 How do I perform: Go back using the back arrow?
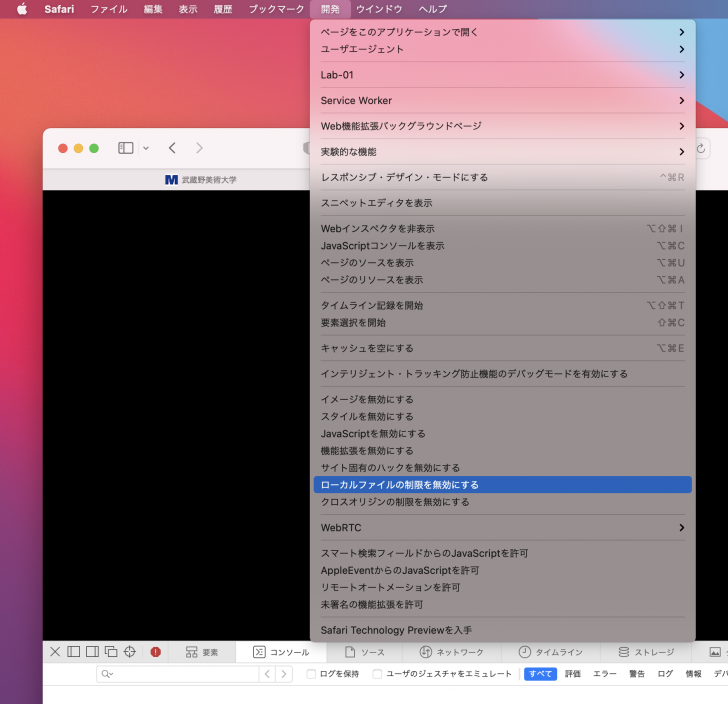coord(172,148)
